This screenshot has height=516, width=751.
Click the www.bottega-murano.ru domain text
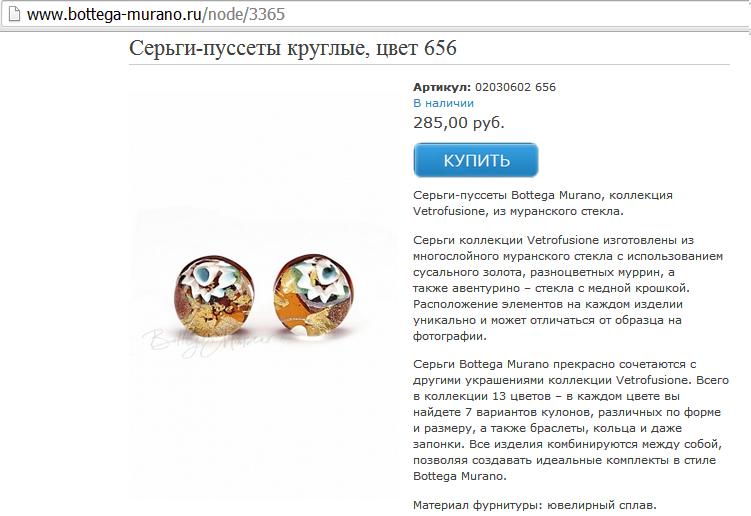point(114,14)
